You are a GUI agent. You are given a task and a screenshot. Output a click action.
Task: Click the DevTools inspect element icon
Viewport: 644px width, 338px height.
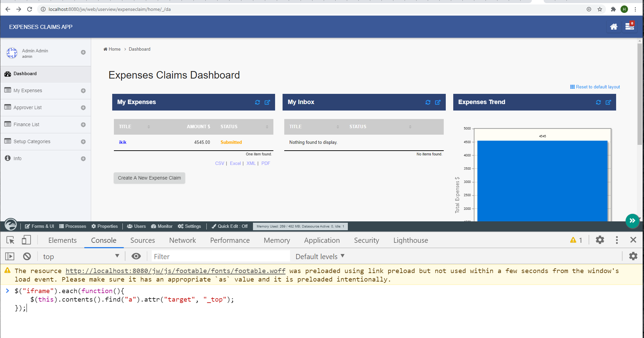point(10,240)
